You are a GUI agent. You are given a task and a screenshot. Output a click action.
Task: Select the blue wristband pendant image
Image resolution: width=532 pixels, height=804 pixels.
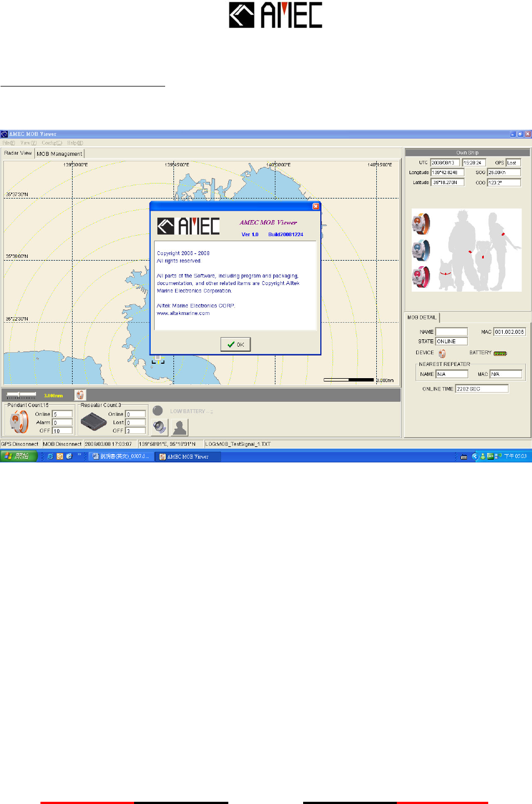[x=421, y=251]
